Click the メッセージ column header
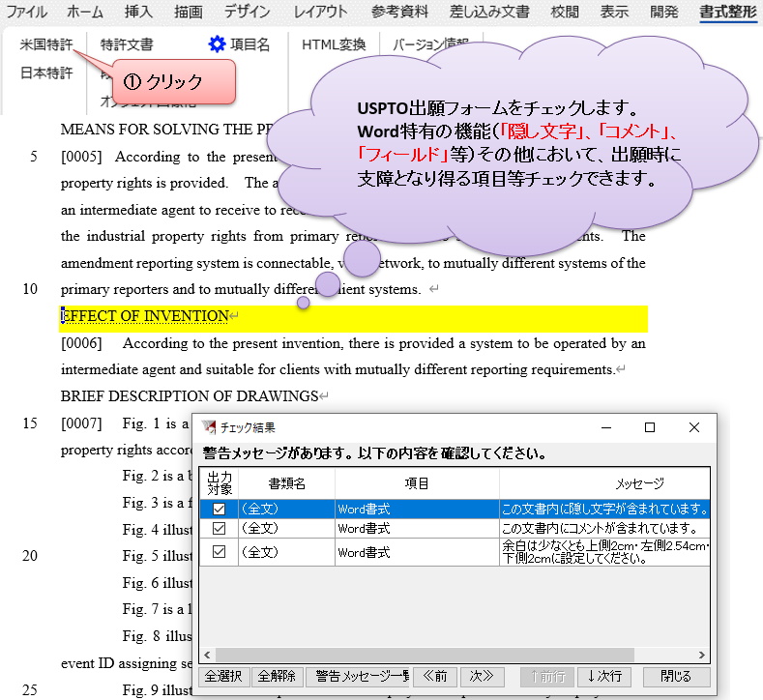 coord(639,483)
